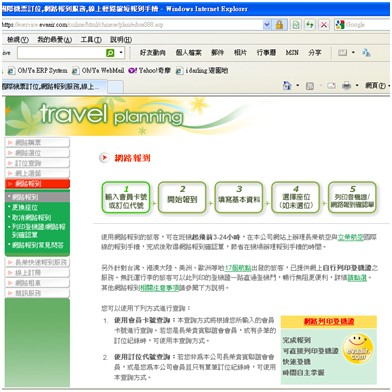Click MSN in the toolbar
The height and width of the screenshot is (392, 392).
(292, 53)
